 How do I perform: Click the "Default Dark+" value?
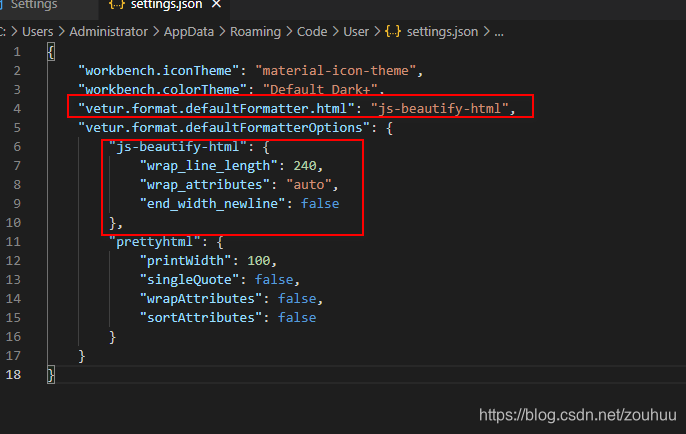[x=320, y=89]
